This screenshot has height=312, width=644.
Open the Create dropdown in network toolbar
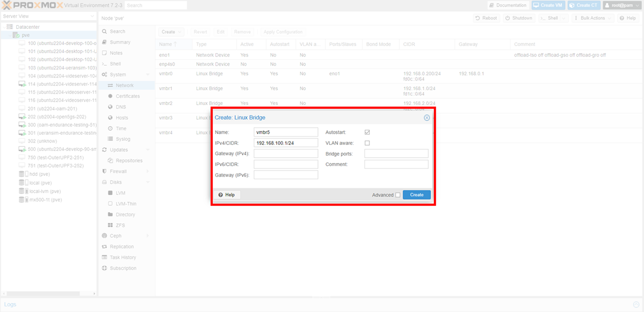[x=171, y=32]
